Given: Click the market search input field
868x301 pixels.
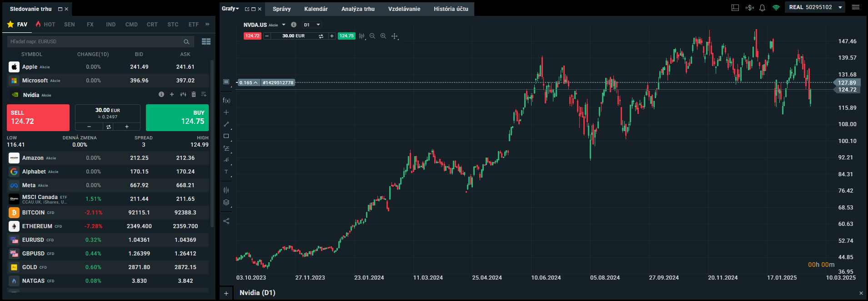Looking at the screenshot, I should (95, 41).
